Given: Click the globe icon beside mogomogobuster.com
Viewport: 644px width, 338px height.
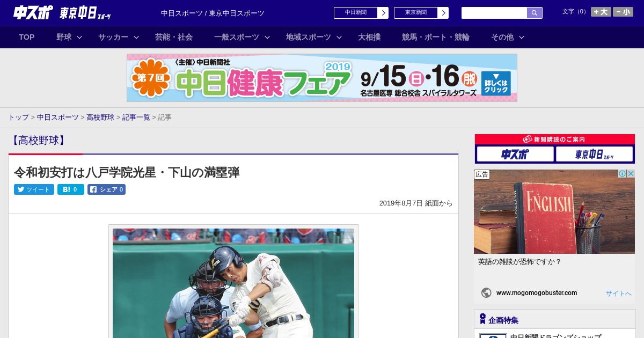Looking at the screenshot, I should [x=486, y=293].
